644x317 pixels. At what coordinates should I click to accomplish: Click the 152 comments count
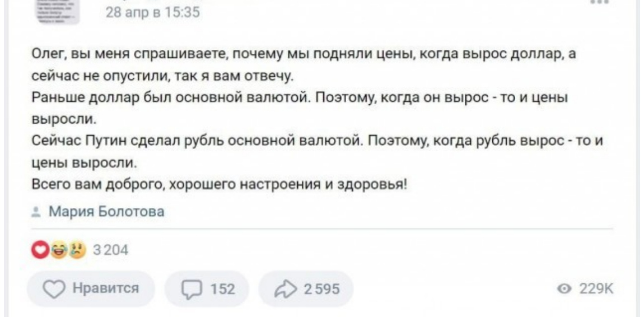(x=222, y=290)
